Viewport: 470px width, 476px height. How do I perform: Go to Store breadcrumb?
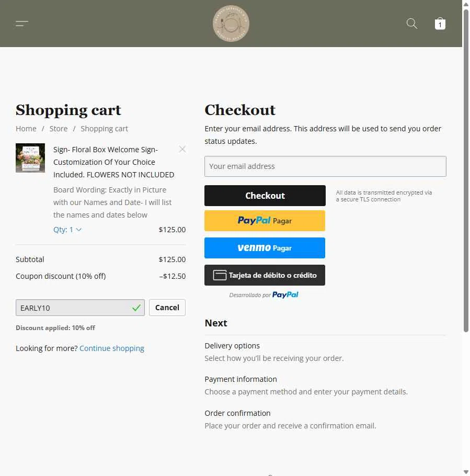point(59,129)
